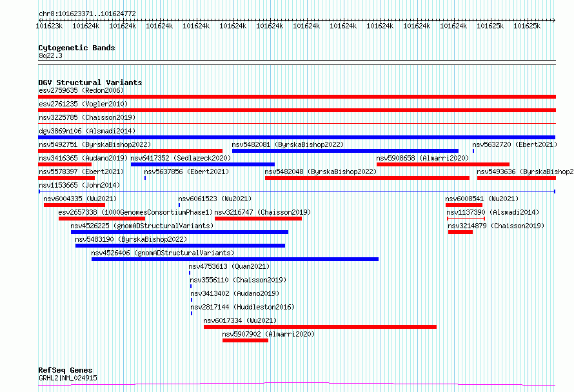Viewport: 574px width, 392px height.
Task: Open the nsv5632720 (Ebert2021) variant label
Action: (x=515, y=144)
